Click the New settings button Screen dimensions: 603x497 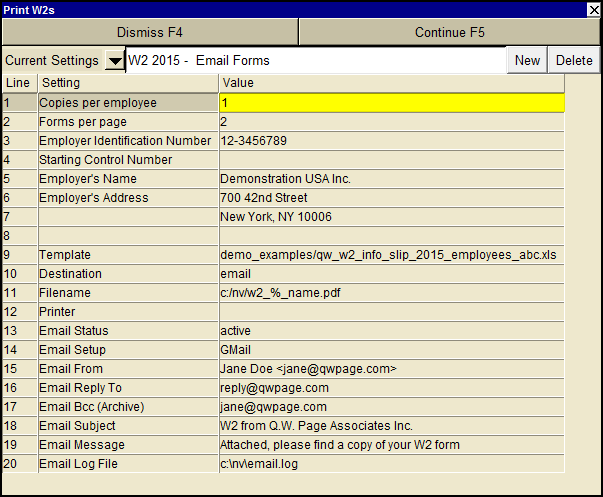527,61
